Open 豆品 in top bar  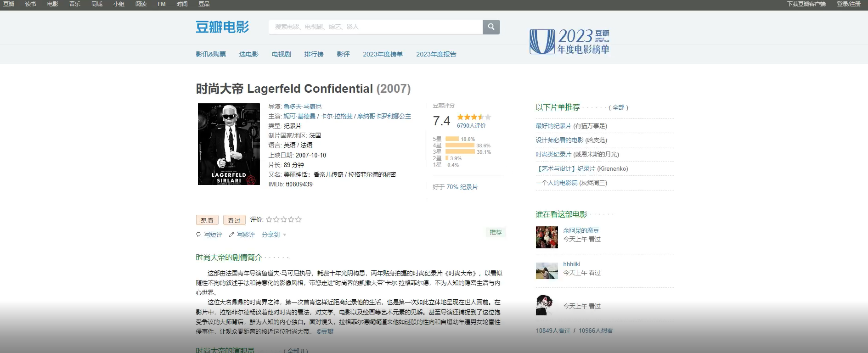pyautogui.click(x=204, y=4)
